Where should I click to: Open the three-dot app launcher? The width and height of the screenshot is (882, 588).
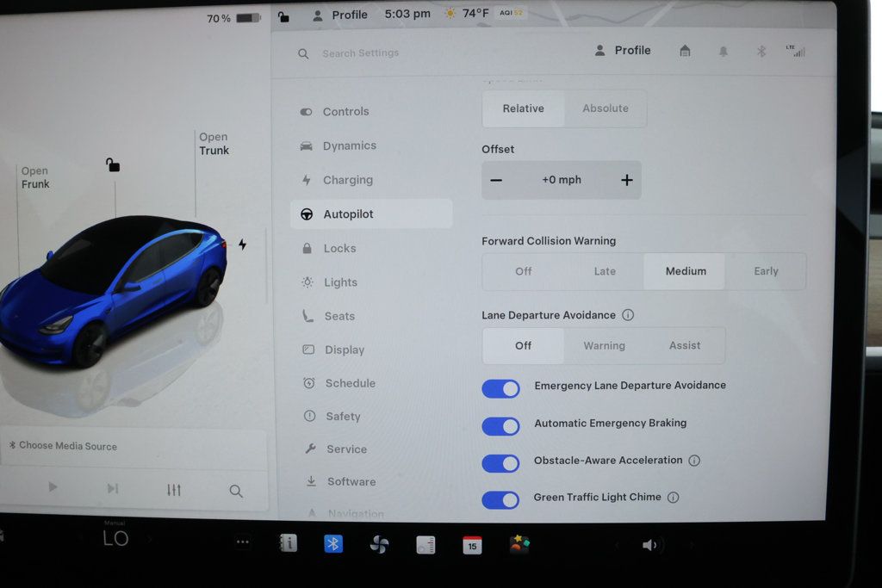point(242,542)
